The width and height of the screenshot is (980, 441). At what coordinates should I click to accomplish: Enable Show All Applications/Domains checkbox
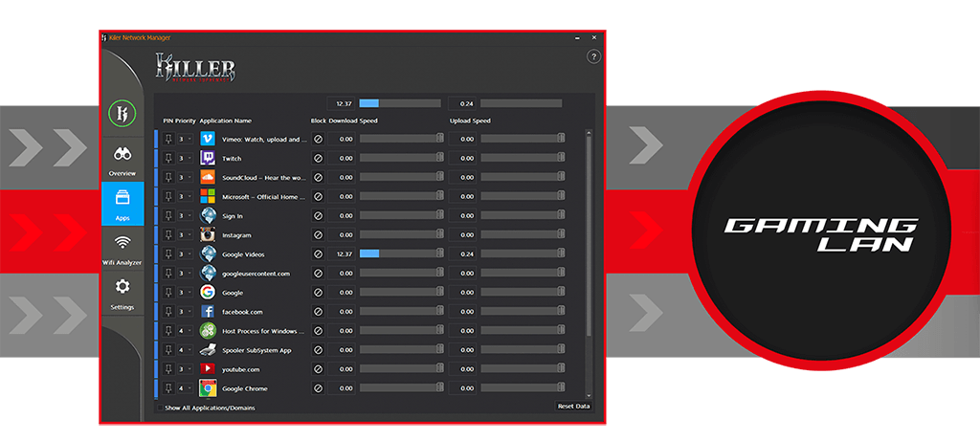[160, 408]
